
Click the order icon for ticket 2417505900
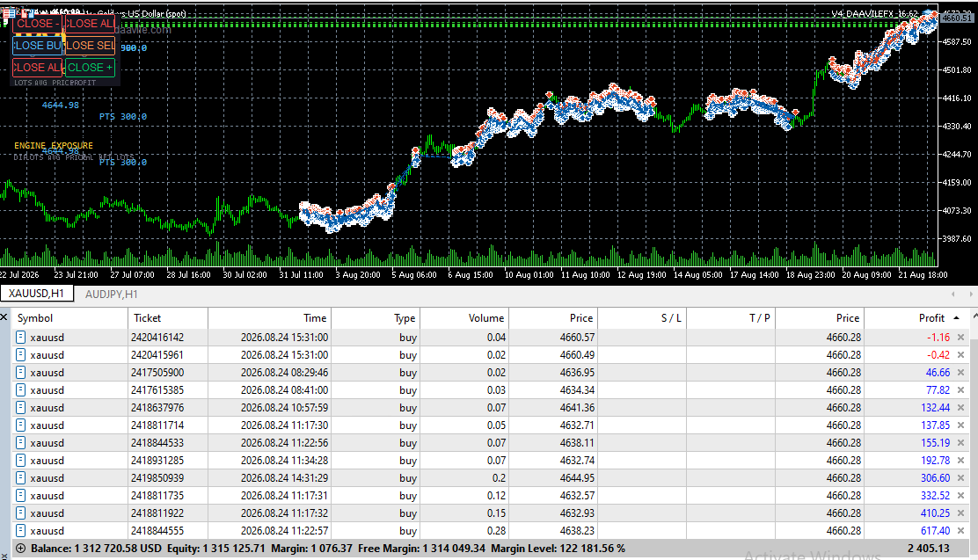20,372
